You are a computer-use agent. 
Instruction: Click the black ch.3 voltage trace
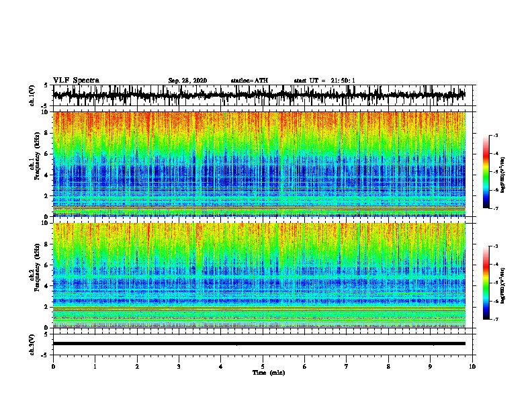pos(259,344)
